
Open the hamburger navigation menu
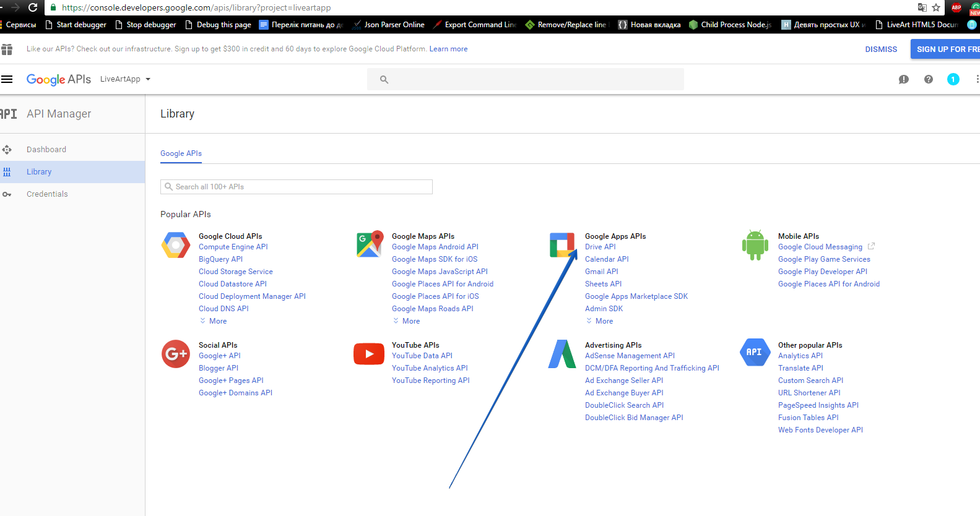7,79
